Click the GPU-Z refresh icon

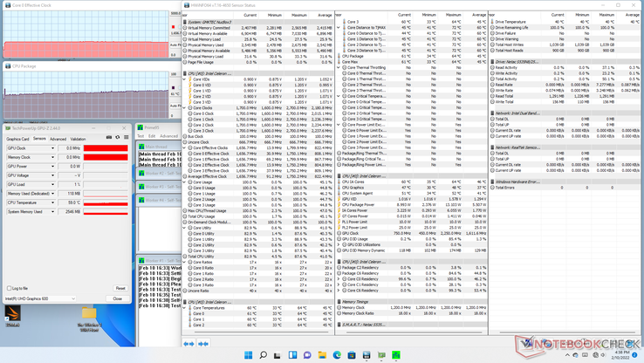pos(118,138)
